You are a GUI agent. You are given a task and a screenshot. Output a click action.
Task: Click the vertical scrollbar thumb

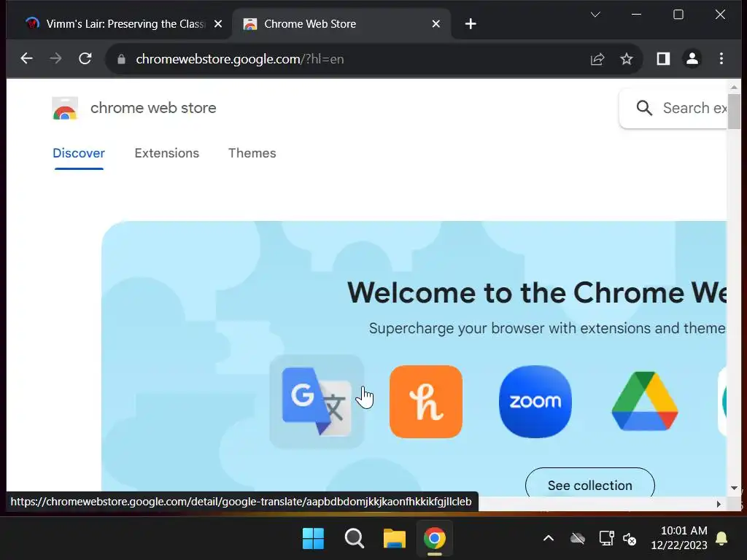point(734,111)
